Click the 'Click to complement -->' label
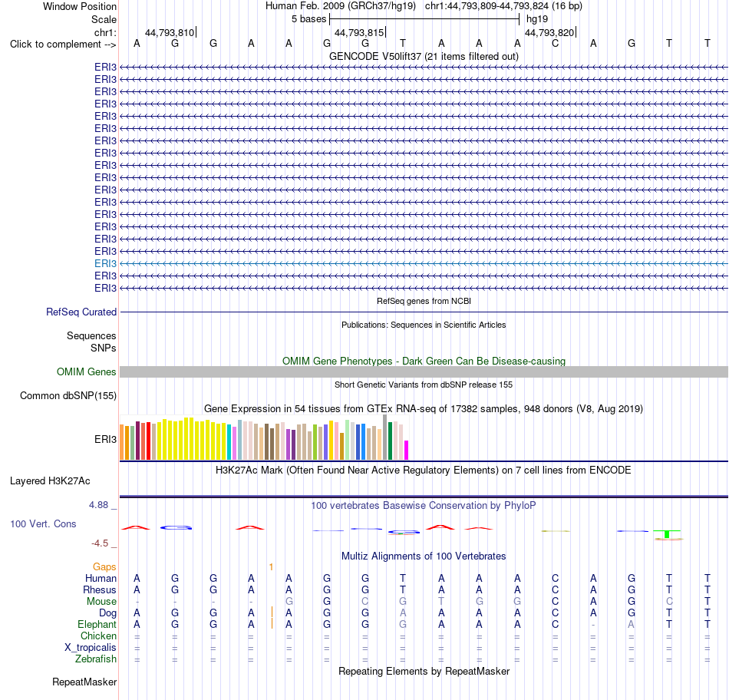 coord(63,45)
